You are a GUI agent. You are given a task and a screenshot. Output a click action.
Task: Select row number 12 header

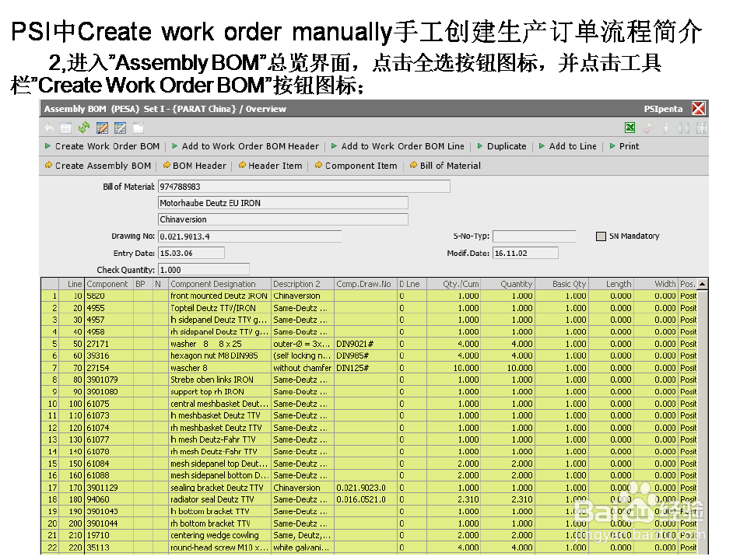pyautogui.click(x=50, y=428)
